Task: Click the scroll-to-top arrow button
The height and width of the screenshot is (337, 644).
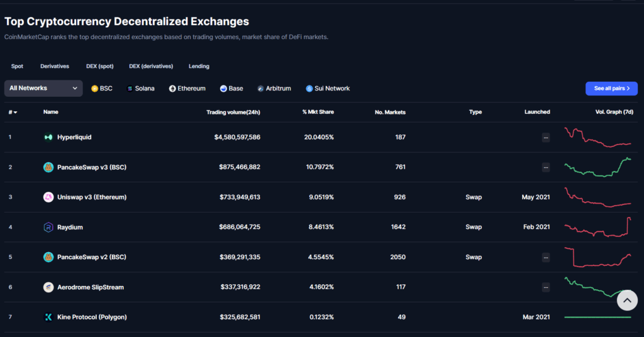Action: tap(627, 300)
